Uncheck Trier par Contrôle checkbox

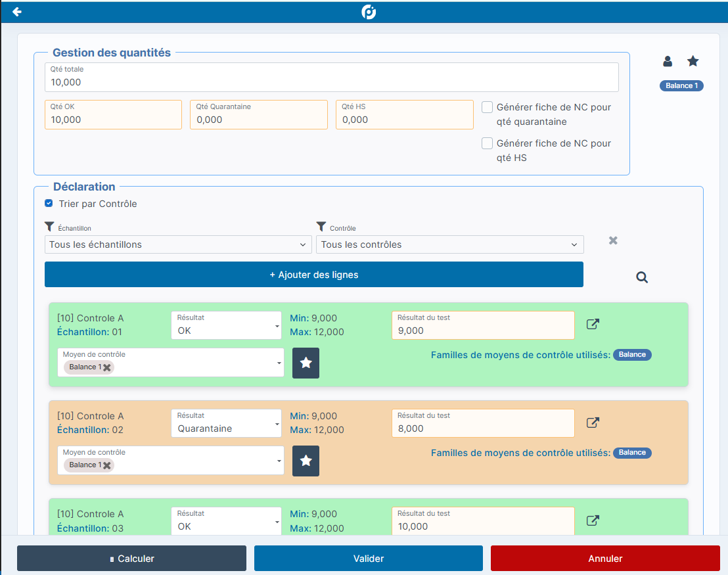point(49,204)
